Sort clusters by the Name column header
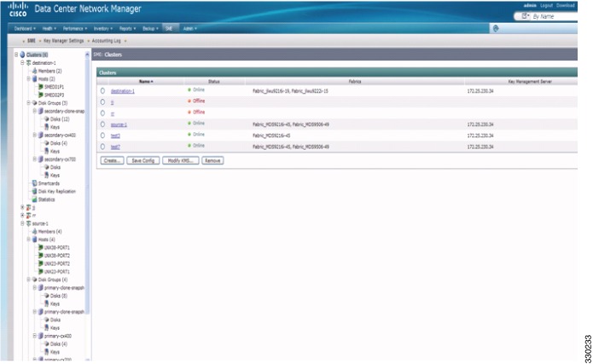The height and width of the screenshot is (364, 593). 146,81
